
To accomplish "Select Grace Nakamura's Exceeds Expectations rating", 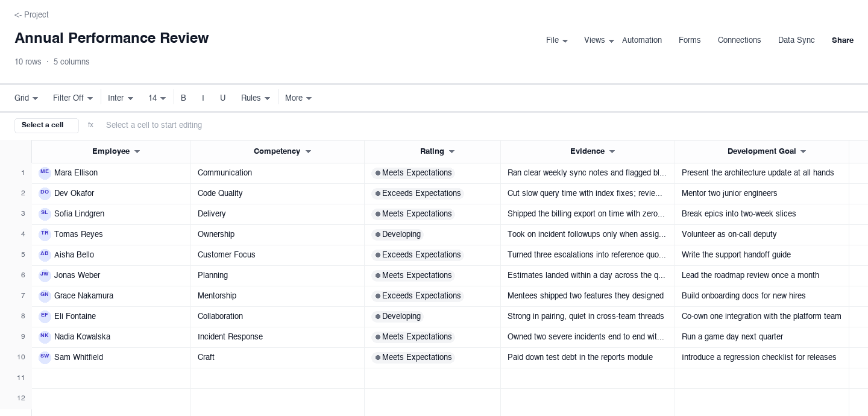I will pyautogui.click(x=418, y=296).
